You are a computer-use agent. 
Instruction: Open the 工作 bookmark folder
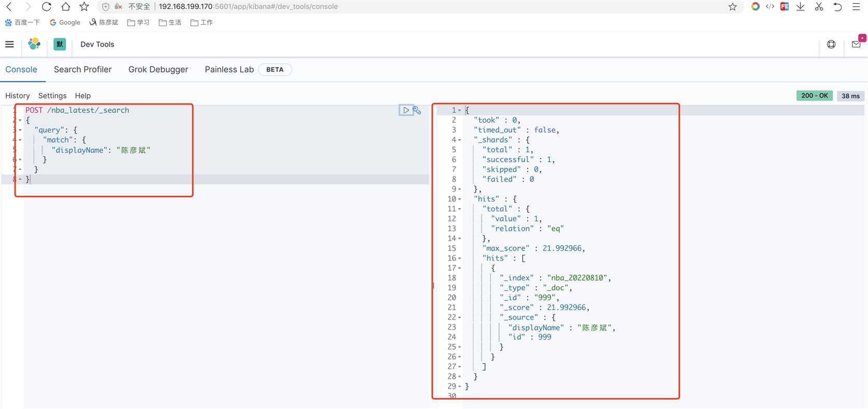point(202,22)
